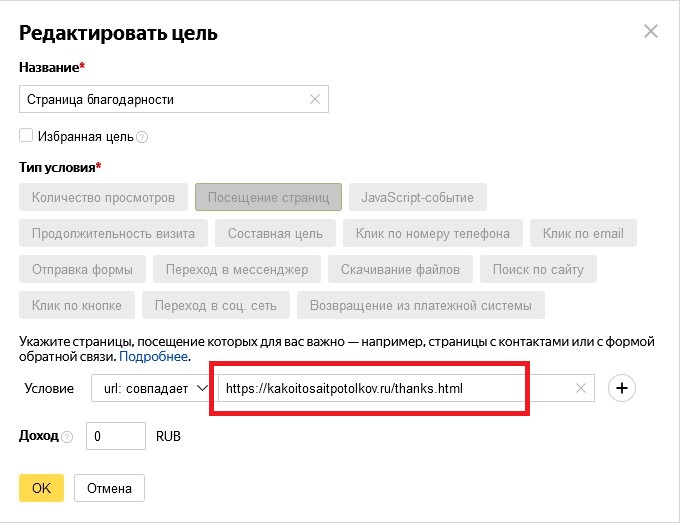This screenshot has height=523, width=680.
Task: Enable the Избранная цель checkbox
Action: coord(26,135)
